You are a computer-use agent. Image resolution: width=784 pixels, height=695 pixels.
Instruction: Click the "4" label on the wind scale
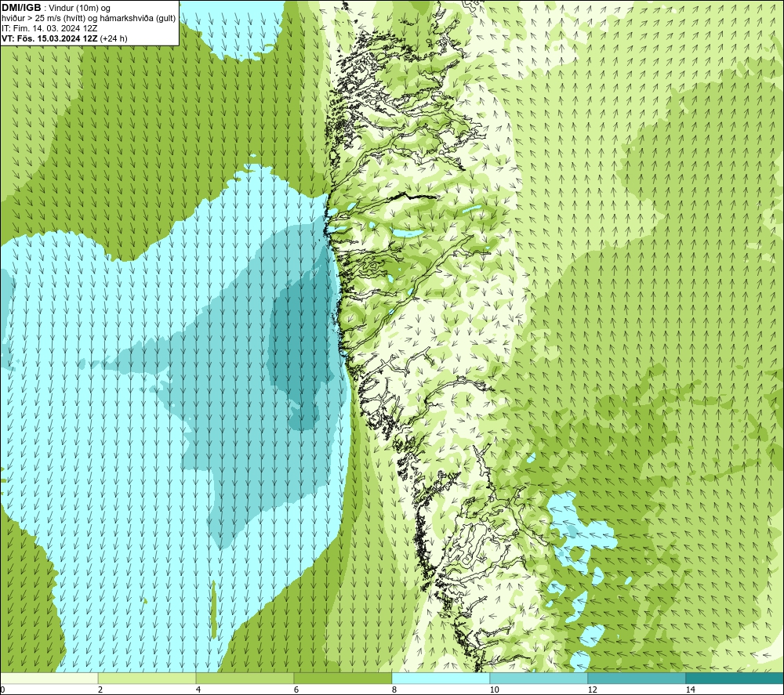tap(198, 690)
